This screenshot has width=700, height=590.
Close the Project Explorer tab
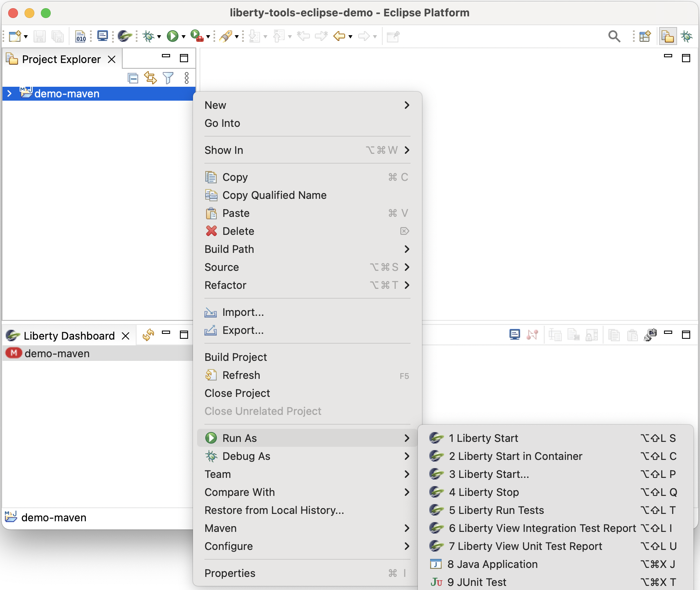pyautogui.click(x=112, y=60)
